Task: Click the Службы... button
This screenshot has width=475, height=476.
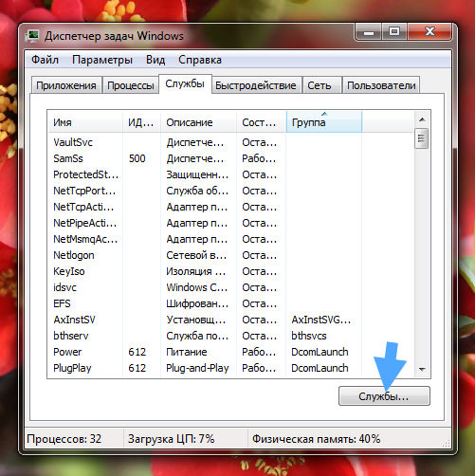Action: [384, 395]
